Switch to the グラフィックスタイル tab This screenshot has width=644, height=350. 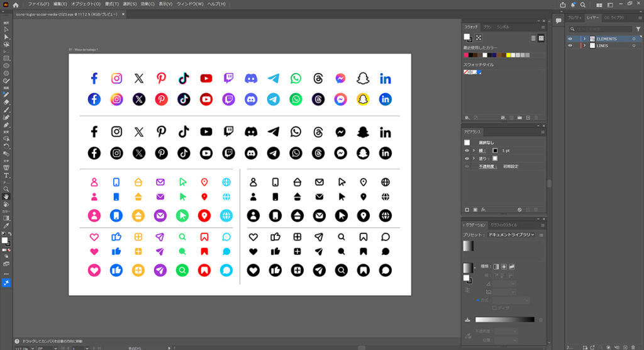pyautogui.click(x=504, y=225)
